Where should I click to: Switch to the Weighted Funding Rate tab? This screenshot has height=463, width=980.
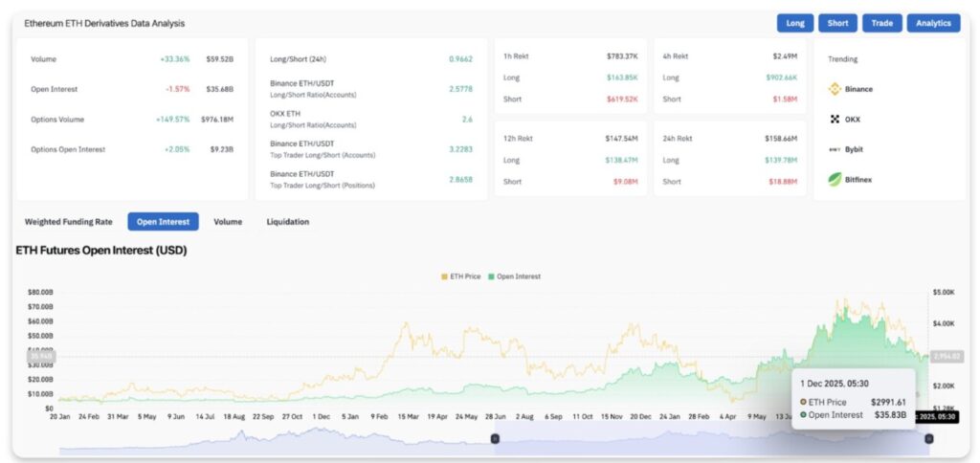[x=68, y=222]
